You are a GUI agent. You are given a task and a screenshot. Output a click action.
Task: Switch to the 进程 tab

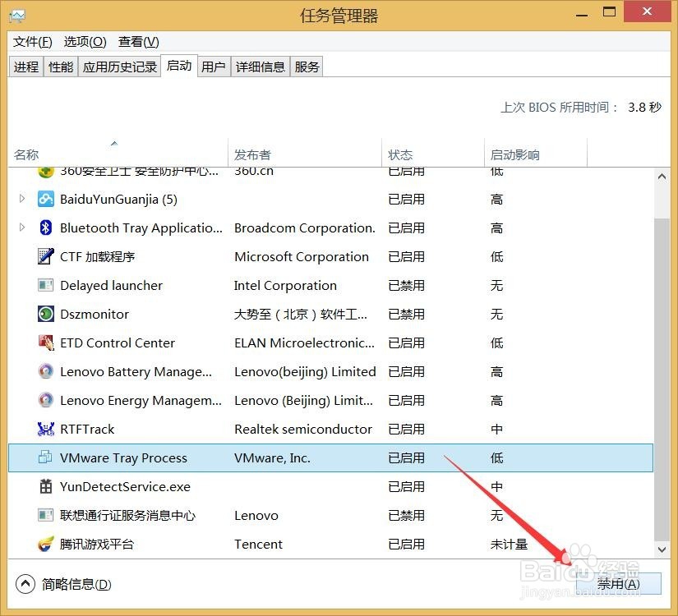pos(26,67)
